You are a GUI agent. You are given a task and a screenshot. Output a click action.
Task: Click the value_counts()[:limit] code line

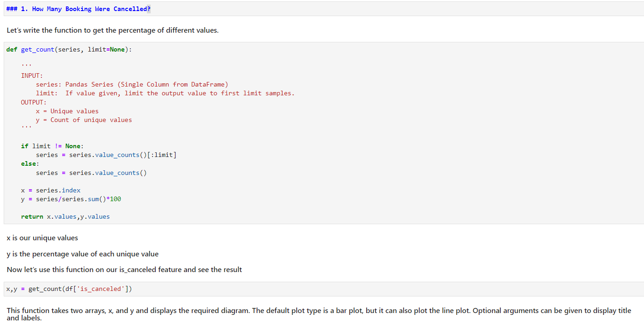pyautogui.click(x=106, y=155)
